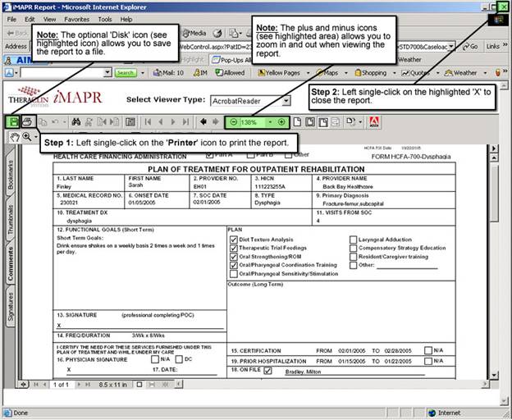Open the 138% zoom level dropdown
This screenshot has height=420, width=512.
pos(269,122)
